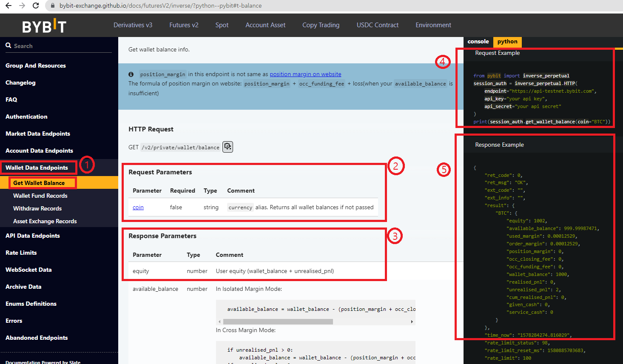Open the Environment page
The width and height of the screenshot is (623, 364).
(x=433, y=25)
